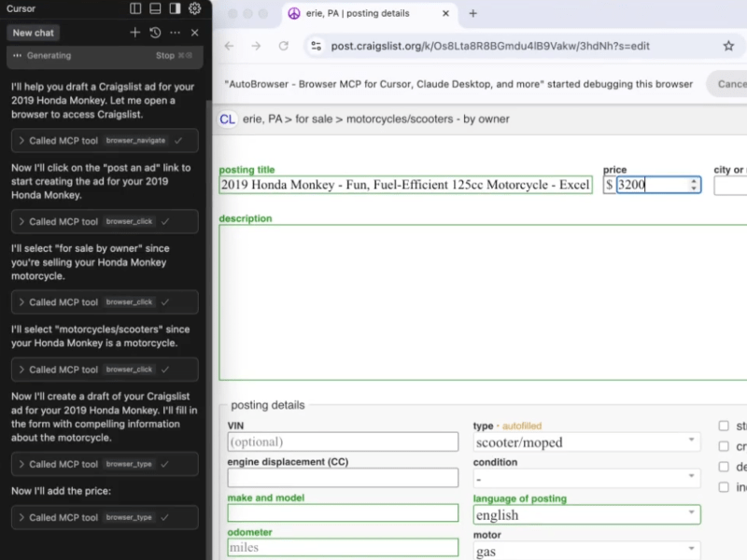Check the 'de' checkbox

click(724, 467)
